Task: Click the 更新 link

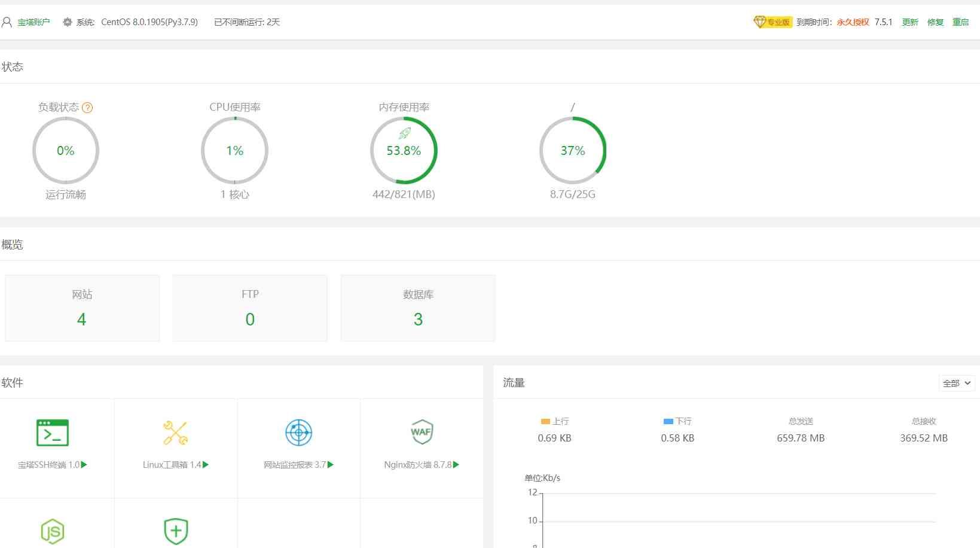Action: tap(910, 22)
